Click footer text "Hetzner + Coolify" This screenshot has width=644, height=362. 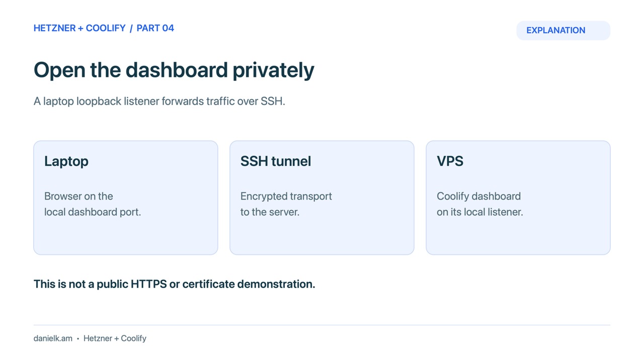click(x=115, y=338)
